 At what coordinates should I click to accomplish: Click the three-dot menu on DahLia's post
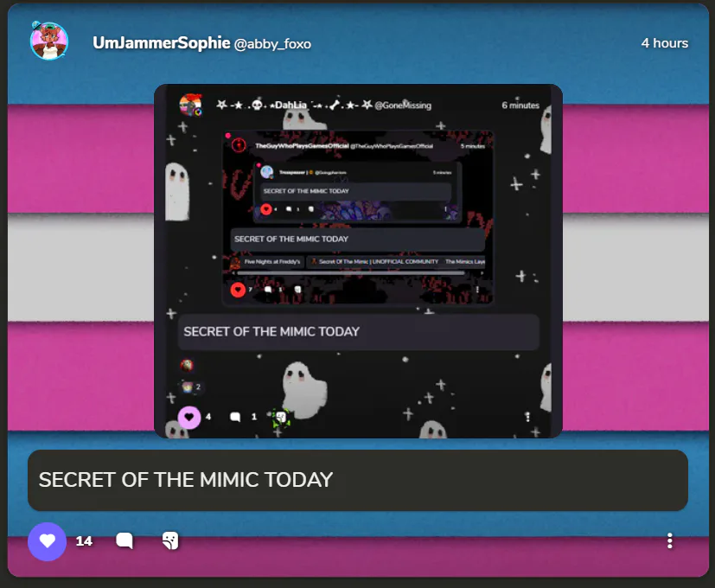[x=527, y=417]
